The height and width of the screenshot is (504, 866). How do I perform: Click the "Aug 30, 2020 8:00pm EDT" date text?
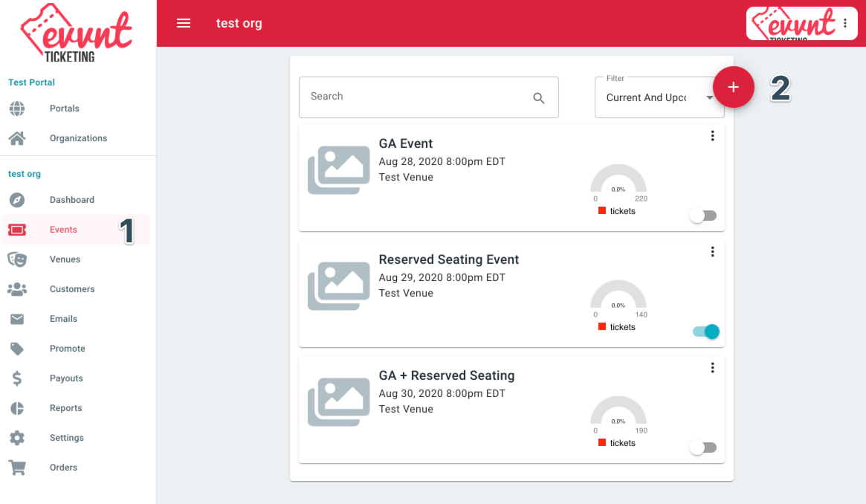pos(442,393)
